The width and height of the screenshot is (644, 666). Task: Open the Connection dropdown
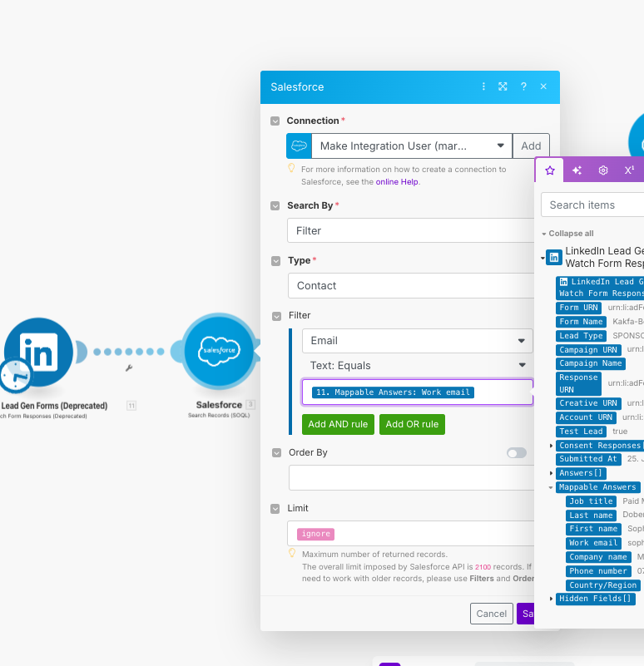412,146
